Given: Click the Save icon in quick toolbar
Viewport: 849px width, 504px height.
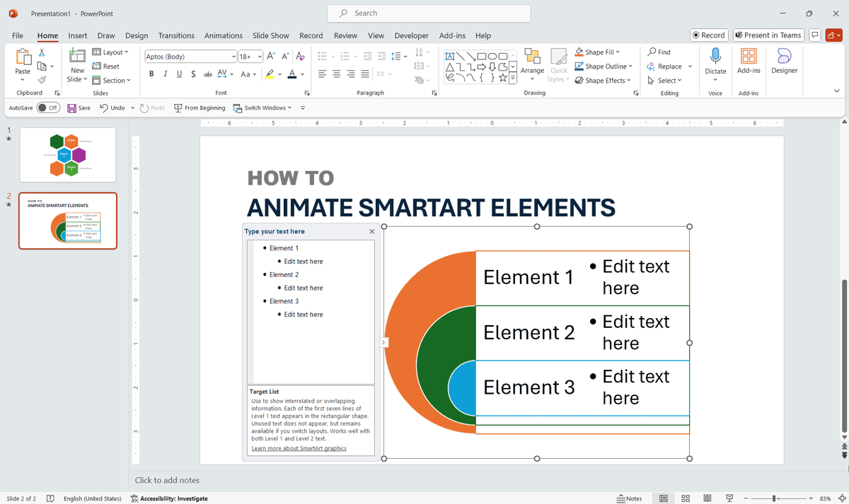Looking at the screenshot, I should (x=72, y=108).
